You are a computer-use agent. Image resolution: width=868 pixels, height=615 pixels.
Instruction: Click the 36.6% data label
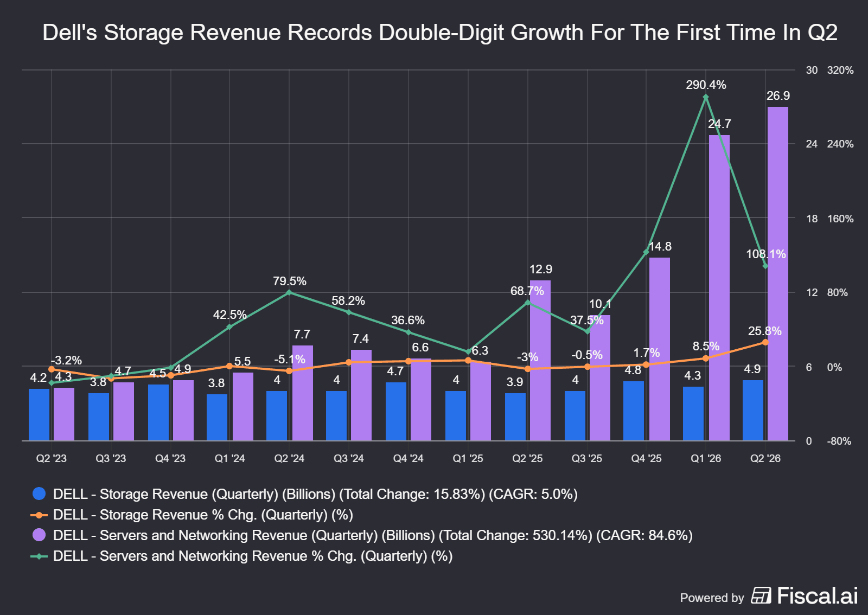408,320
